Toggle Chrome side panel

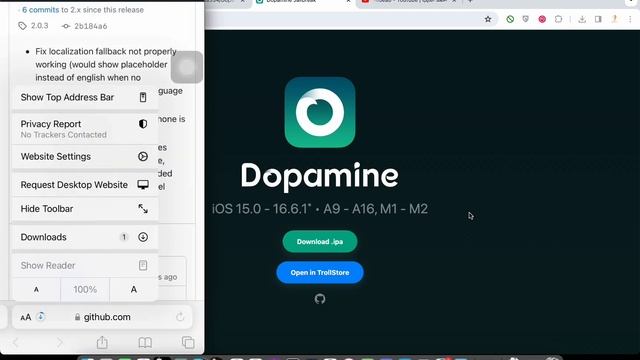coord(598,19)
